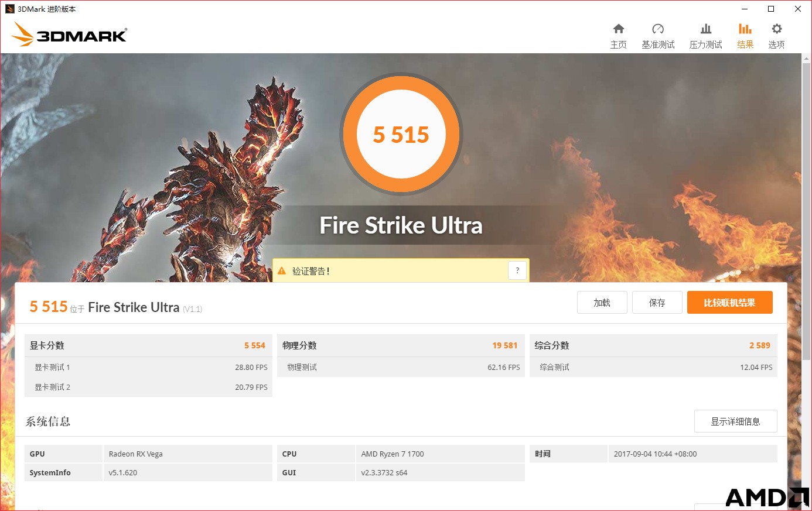The height and width of the screenshot is (511, 812).
Task: Click the physics score value 19 581
Action: pyautogui.click(x=505, y=345)
